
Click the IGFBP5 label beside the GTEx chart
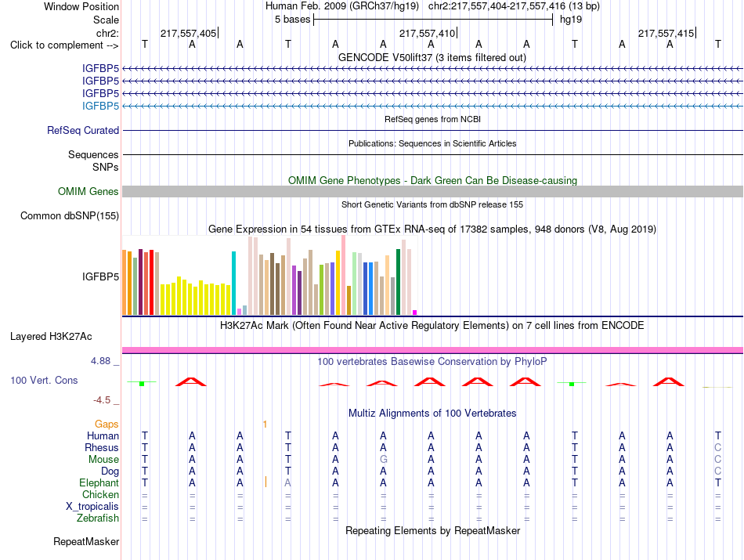(100, 276)
